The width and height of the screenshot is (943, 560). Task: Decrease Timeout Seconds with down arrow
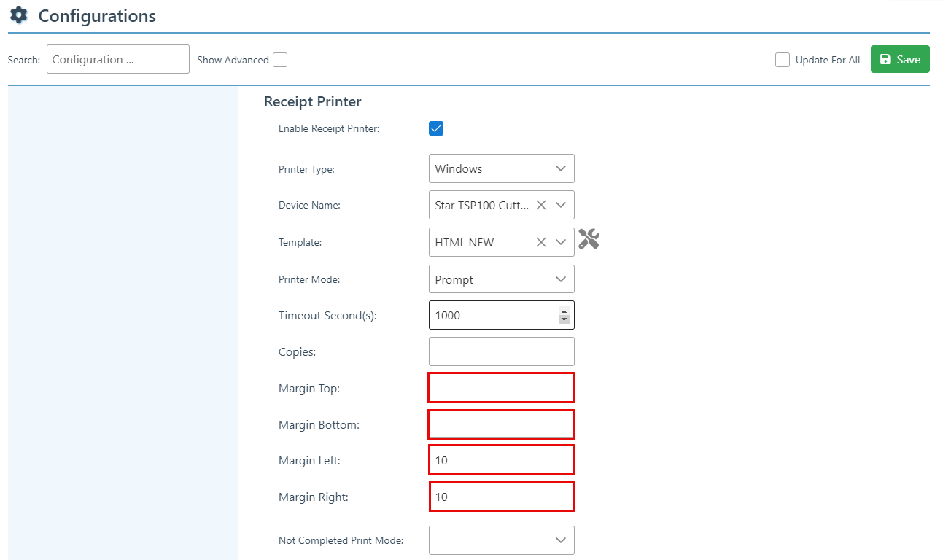[x=564, y=319]
